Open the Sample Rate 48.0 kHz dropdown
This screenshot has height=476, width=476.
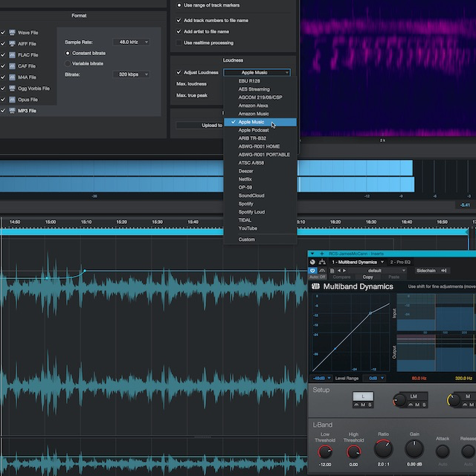131,42
